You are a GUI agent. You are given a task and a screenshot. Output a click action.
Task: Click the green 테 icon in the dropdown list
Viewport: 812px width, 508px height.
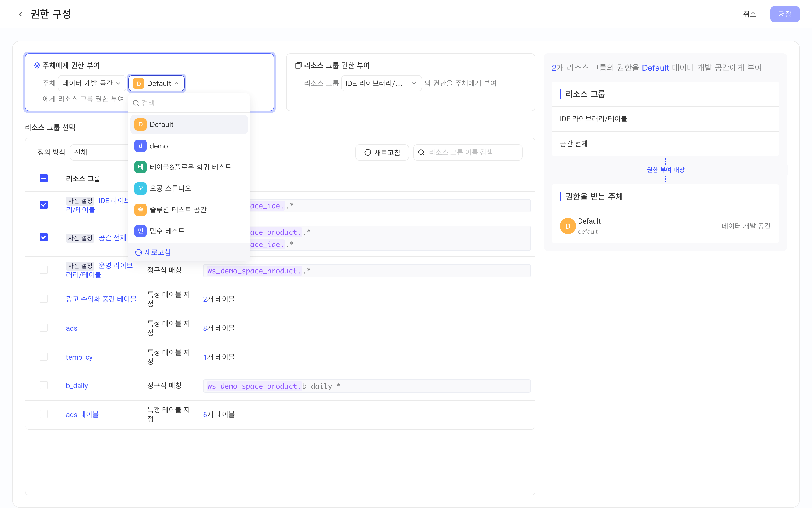click(x=140, y=167)
